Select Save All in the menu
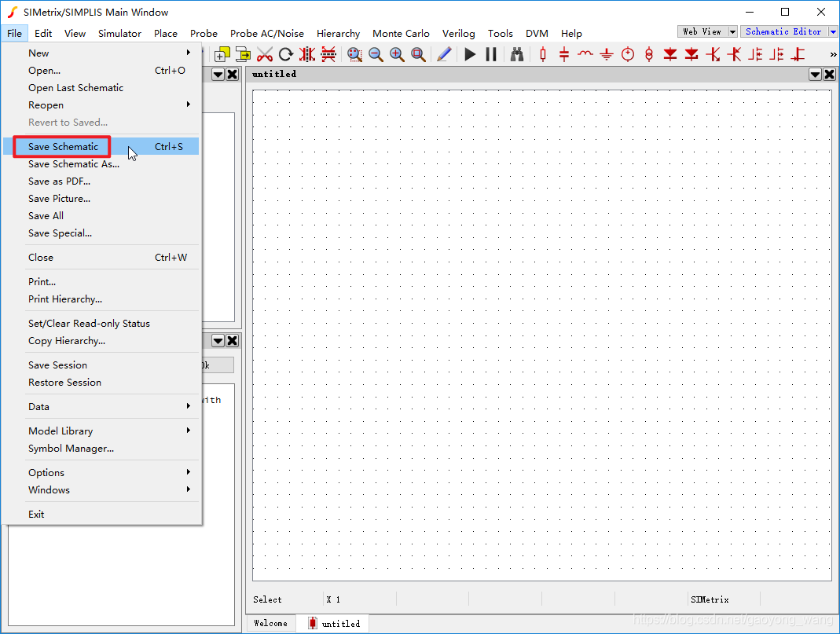 coord(101,216)
